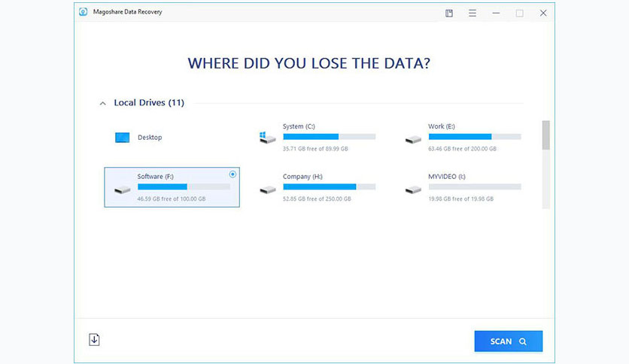Minimize the Magoshare window
Screen dimensions: 629x364
click(x=497, y=14)
